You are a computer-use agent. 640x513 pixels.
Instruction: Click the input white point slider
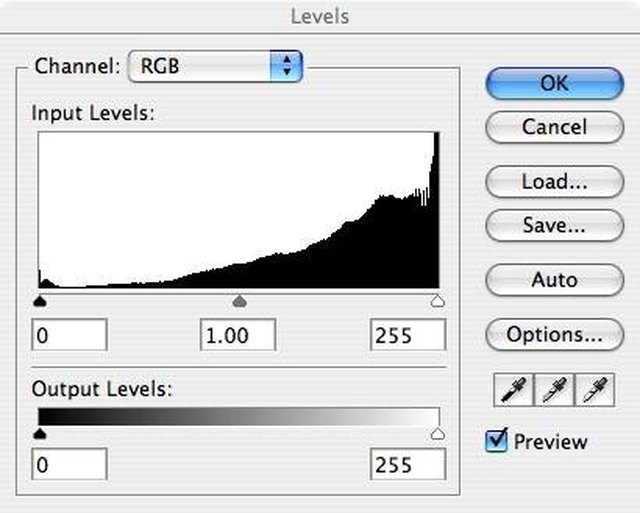438,302
